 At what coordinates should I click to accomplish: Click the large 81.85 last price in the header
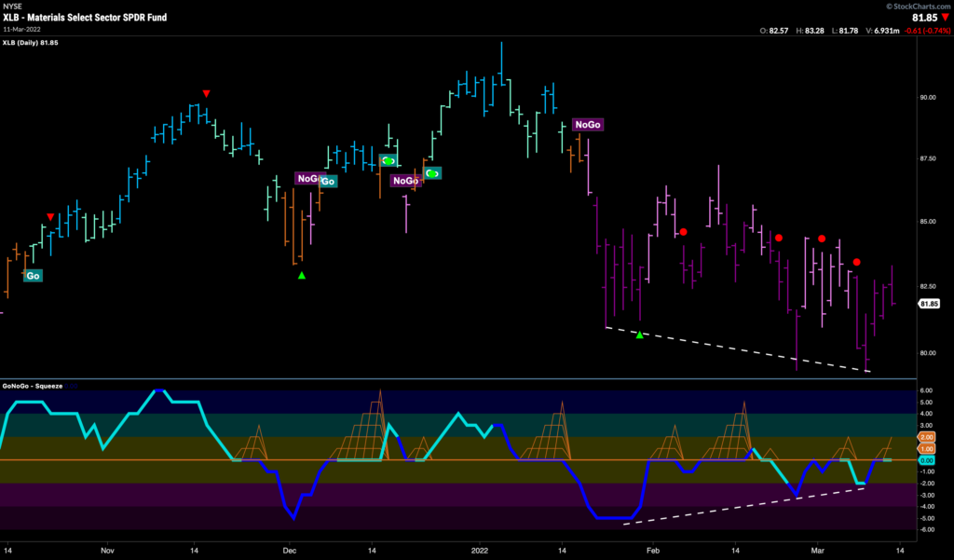coord(925,18)
